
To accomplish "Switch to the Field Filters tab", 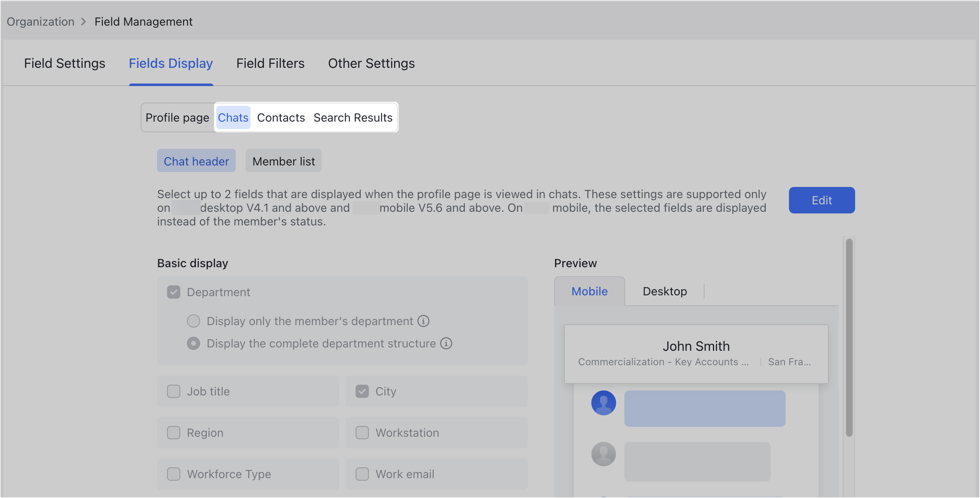I will click(270, 63).
